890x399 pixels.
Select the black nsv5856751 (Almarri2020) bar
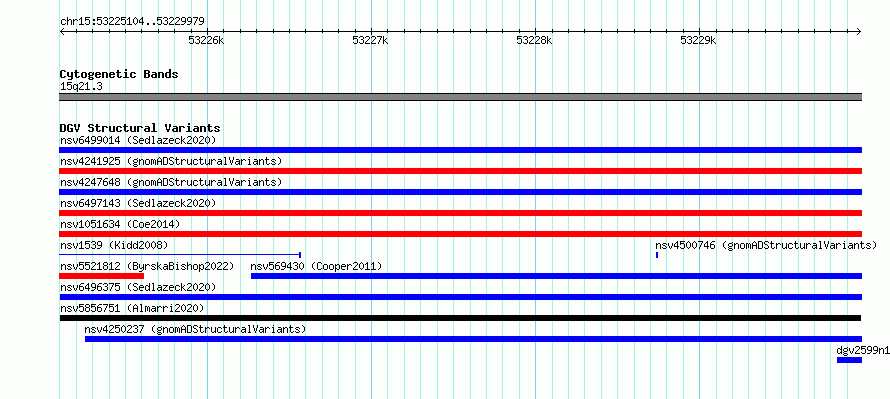coord(460,318)
